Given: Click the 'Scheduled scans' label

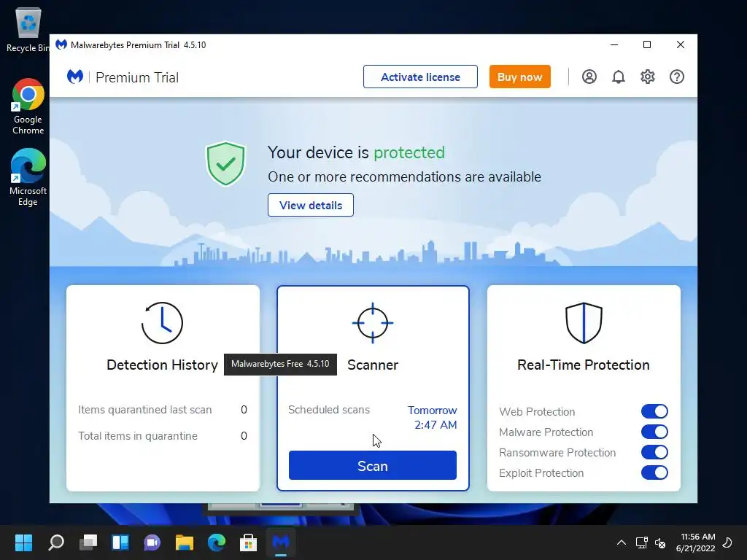Looking at the screenshot, I should pos(329,410).
